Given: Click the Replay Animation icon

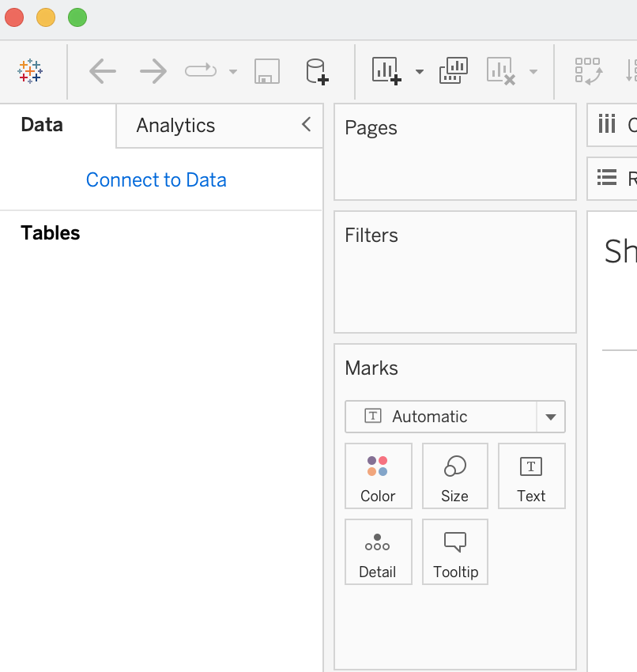Looking at the screenshot, I should (201, 70).
